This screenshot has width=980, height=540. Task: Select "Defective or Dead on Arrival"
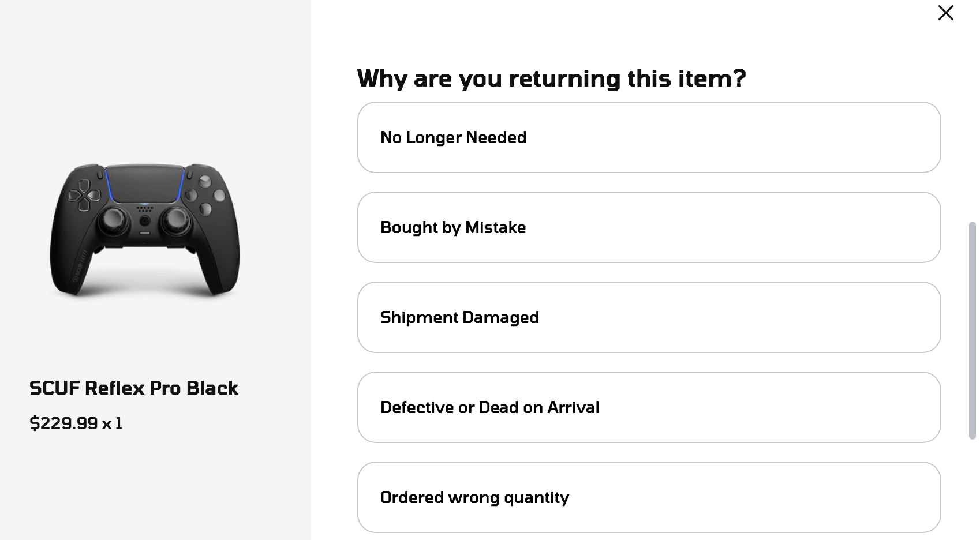(x=649, y=407)
